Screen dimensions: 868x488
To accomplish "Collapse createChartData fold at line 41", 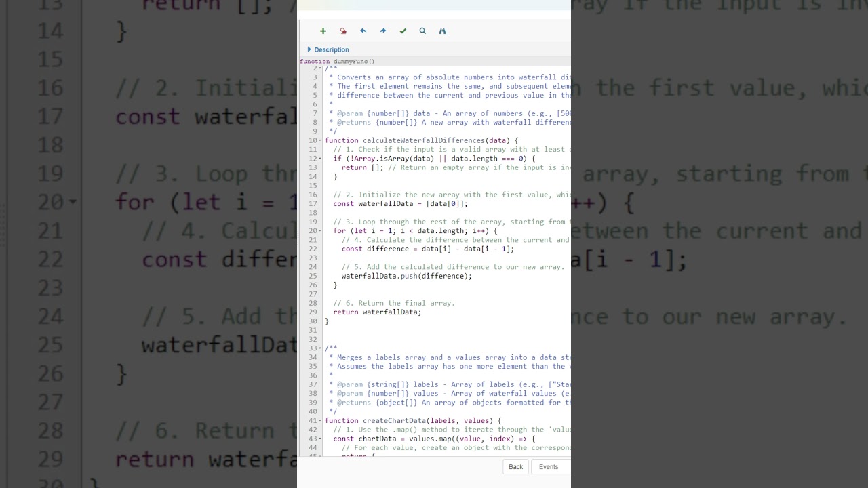I will [320, 421].
